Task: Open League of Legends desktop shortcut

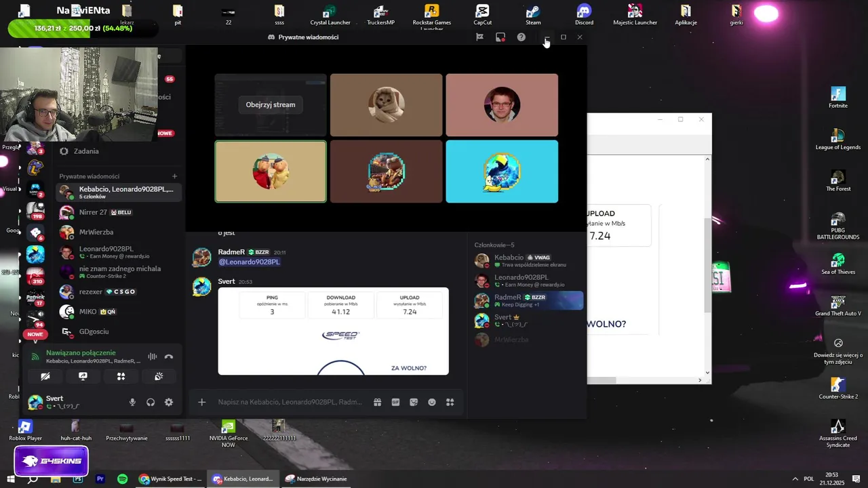Action: click(838, 140)
